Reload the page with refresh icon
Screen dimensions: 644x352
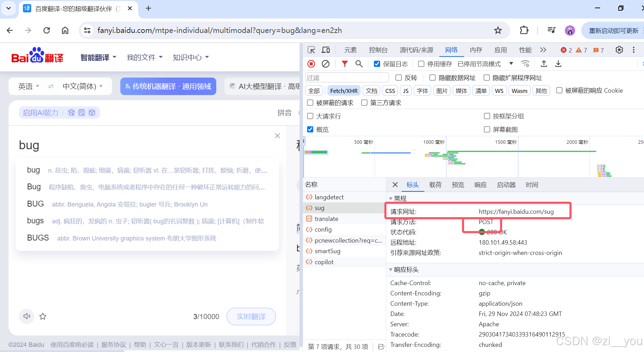pyautogui.click(x=47, y=31)
